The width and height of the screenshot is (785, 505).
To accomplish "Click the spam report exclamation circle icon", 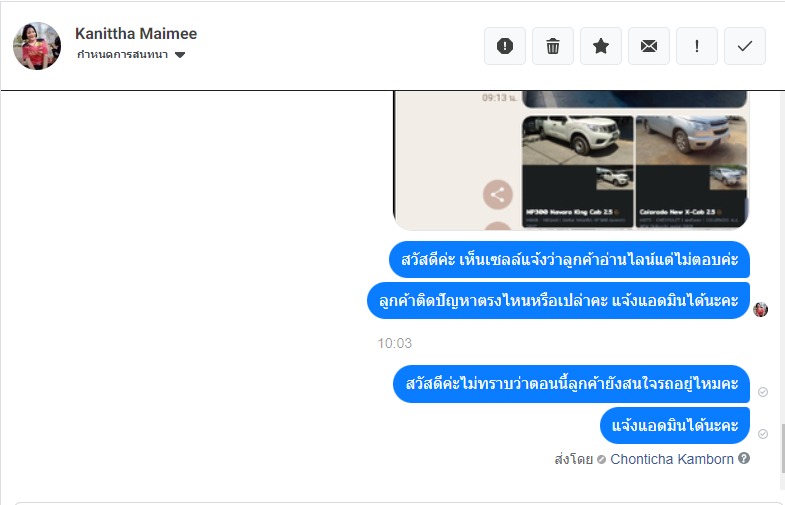I will click(505, 46).
